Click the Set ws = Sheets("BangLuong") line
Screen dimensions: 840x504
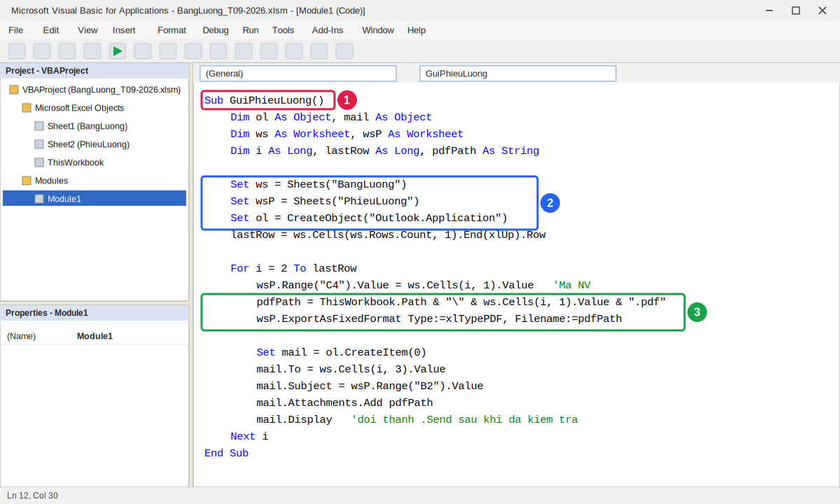point(318,185)
